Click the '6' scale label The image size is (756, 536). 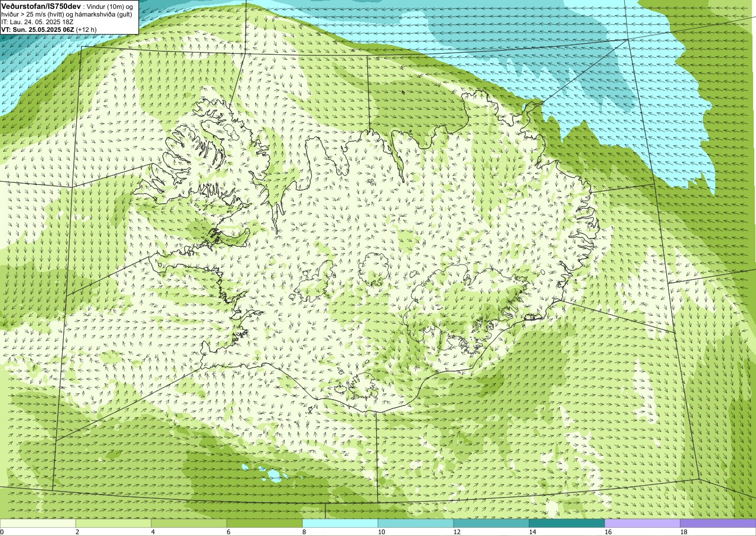(x=229, y=532)
